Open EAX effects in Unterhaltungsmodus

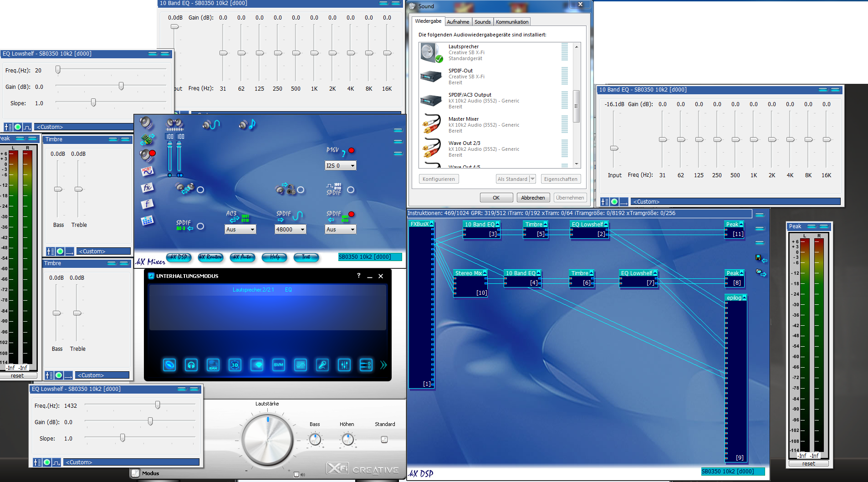213,365
